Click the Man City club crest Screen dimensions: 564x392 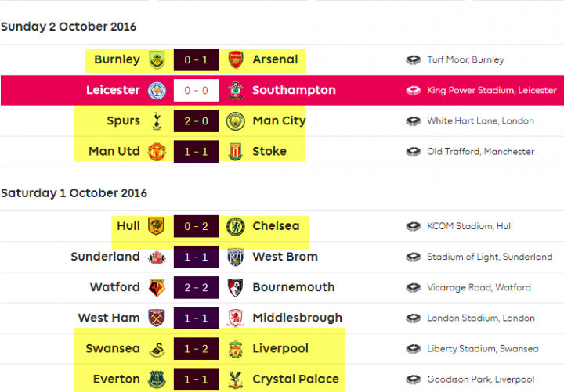point(236,121)
